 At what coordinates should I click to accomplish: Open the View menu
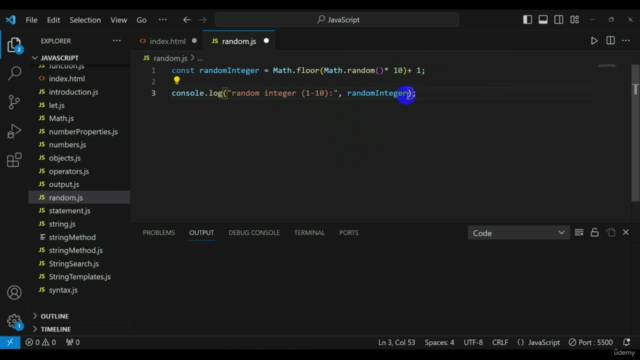point(118,20)
